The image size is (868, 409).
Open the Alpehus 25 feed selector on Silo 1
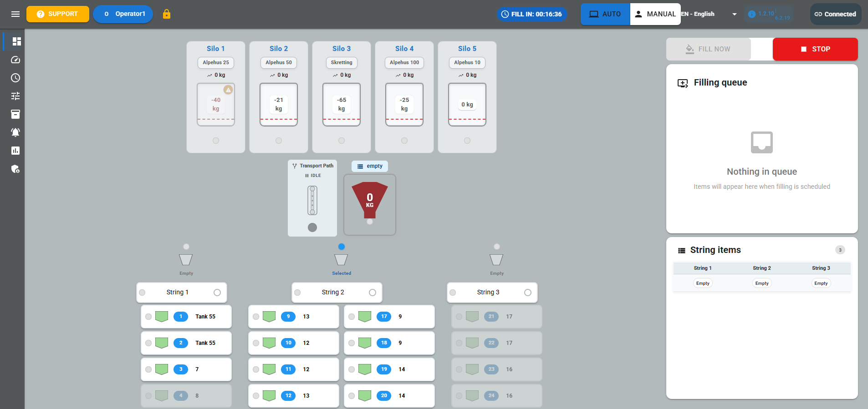(x=216, y=63)
